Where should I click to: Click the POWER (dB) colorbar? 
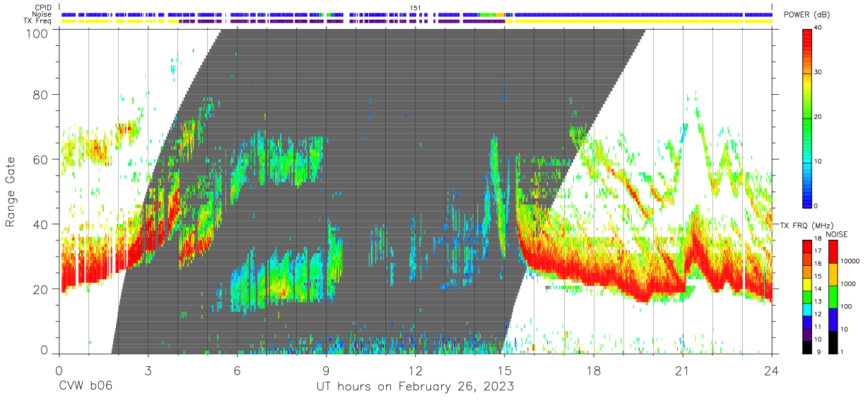click(807, 117)
